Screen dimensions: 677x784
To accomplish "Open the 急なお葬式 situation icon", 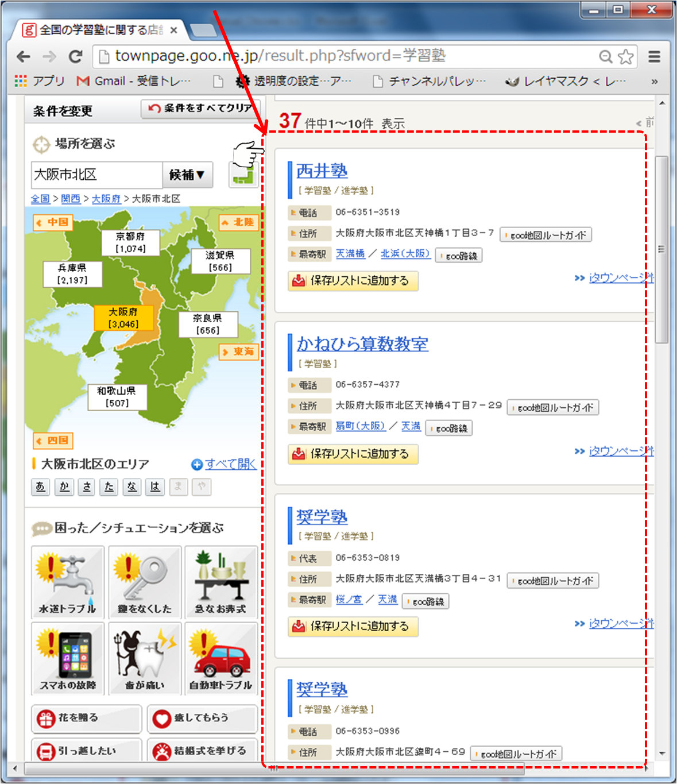I will pyautogui.click(x=220, y=581).
